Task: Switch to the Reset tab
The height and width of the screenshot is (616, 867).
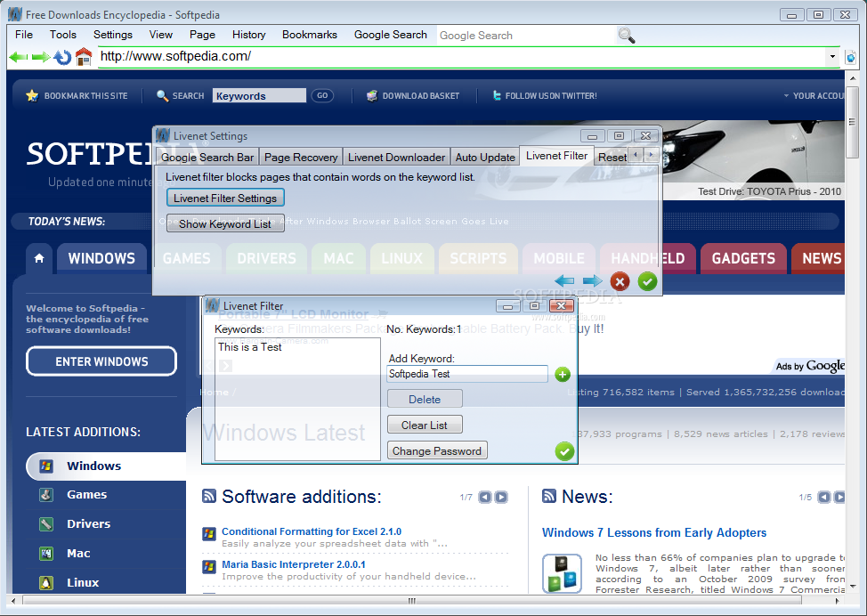Action: click(612, 157)
